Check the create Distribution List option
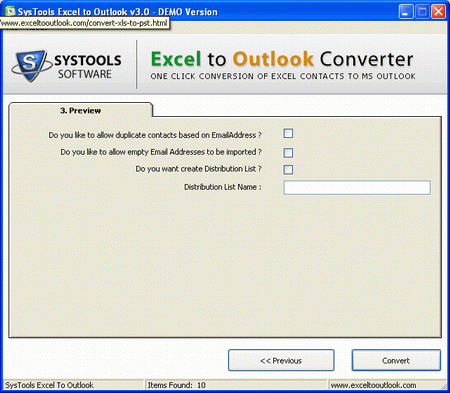Viewport: 450px width, 393px height. click(x=288, y=170)
